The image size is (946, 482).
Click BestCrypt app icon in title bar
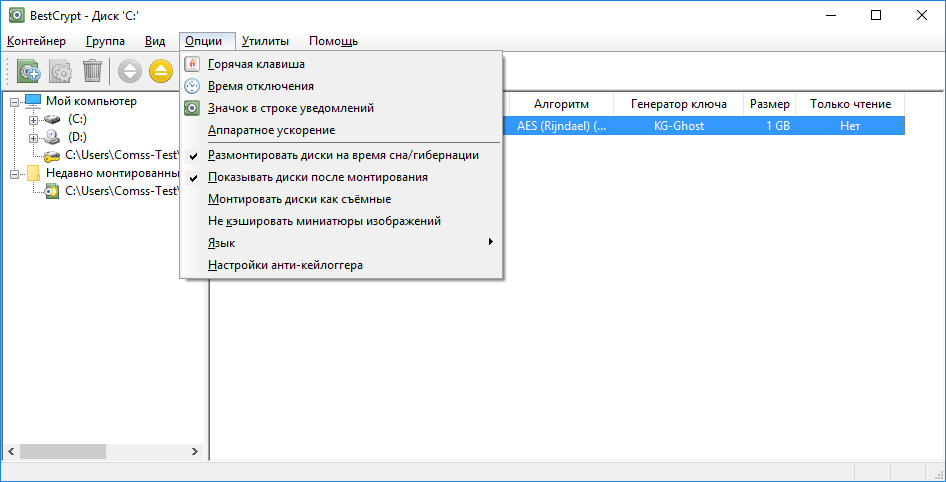(x=17, y=15)
